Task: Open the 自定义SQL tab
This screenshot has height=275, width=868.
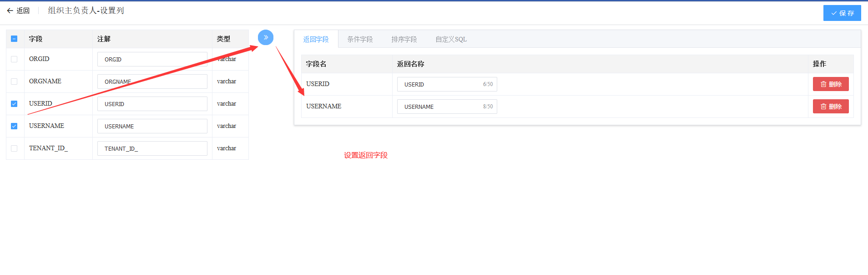Action: (451, 40)
